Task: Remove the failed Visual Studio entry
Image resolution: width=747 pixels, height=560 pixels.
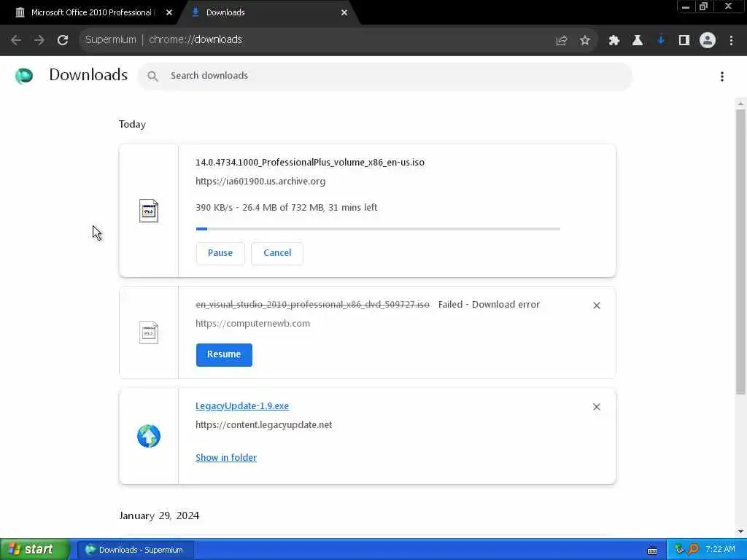Action: [597, 306]
